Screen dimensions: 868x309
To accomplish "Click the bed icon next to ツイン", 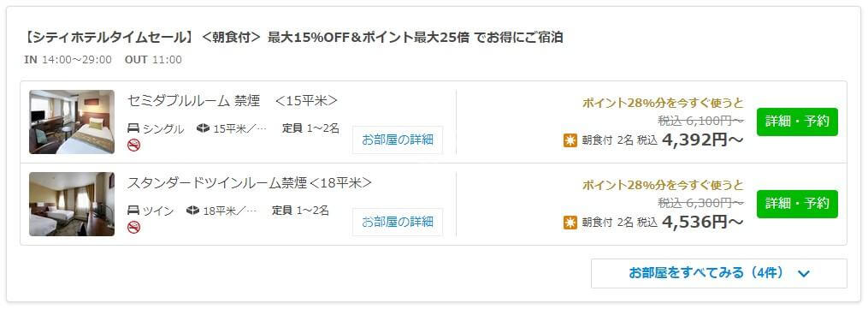I will tap(133, 211).
